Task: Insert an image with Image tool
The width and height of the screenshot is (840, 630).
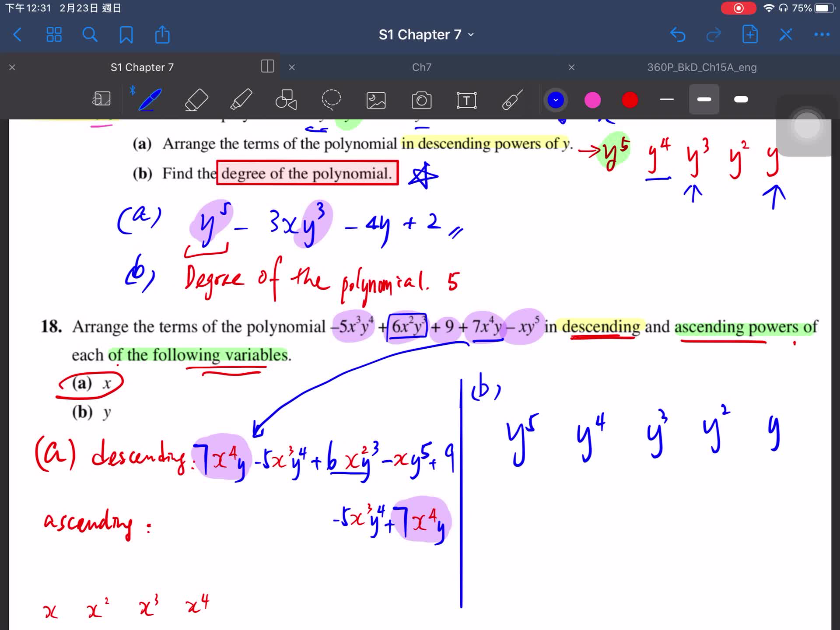Action: (x=376, y=100)
